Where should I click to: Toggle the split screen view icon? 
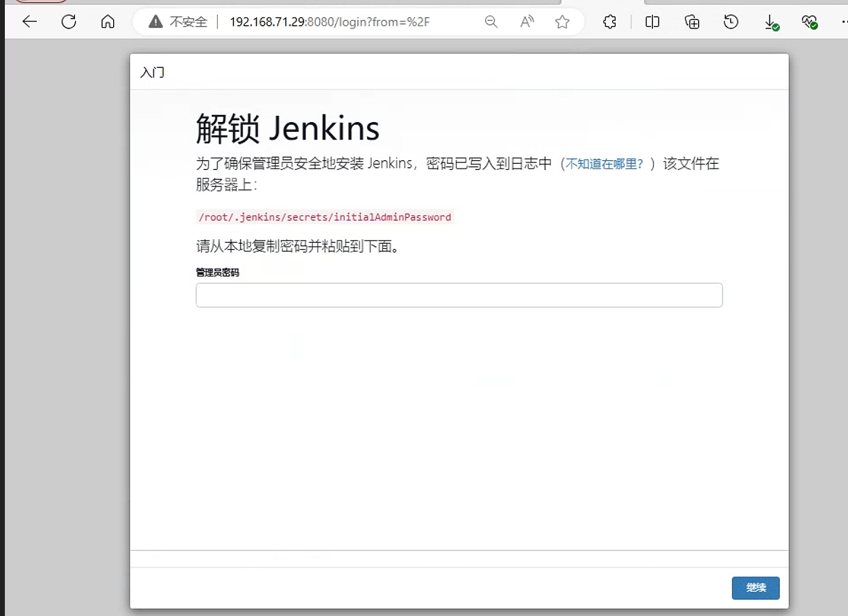(652, 22)
